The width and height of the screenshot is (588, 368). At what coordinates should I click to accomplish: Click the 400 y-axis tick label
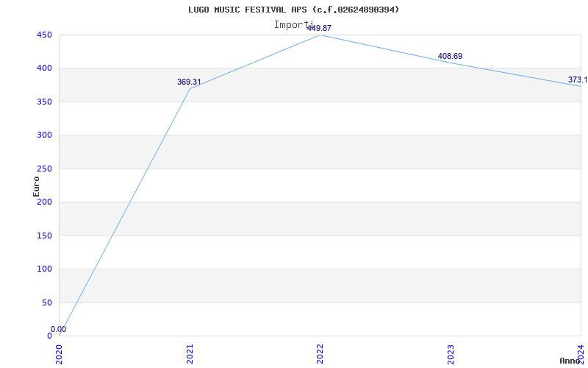click(43, 68)
